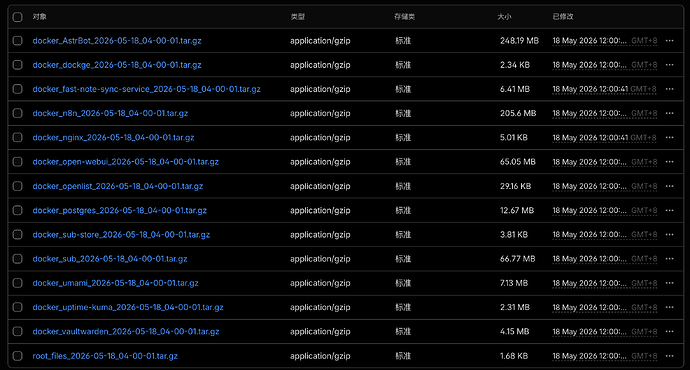The image size is (690, 370).
Task: Open more actions for docker_AstrBot row
Action: click(669, 40)
